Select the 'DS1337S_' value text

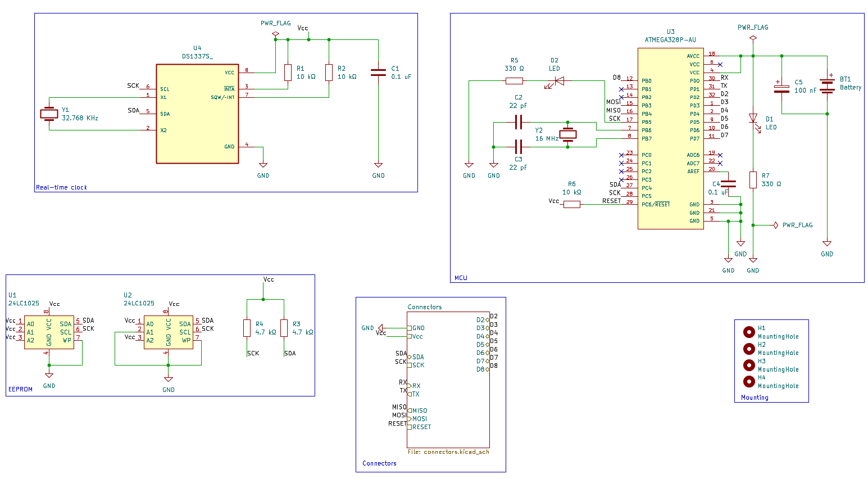click(197, 56)
